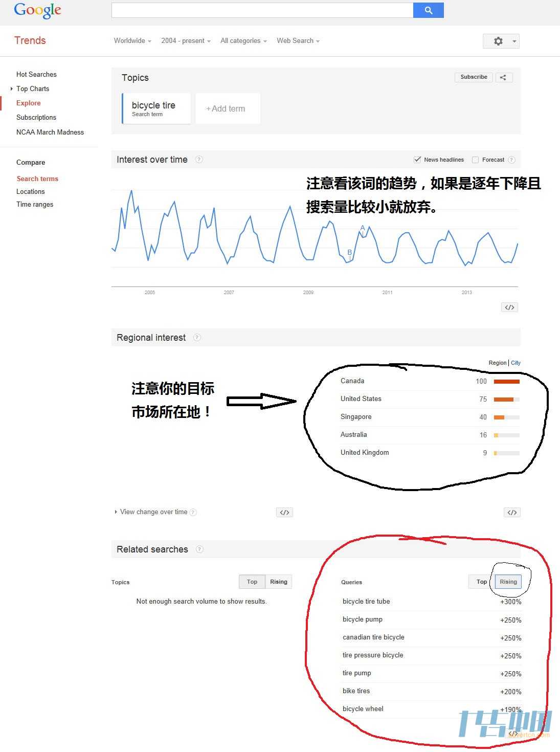Switch Queries panel to the Top tab

(482, 582)
